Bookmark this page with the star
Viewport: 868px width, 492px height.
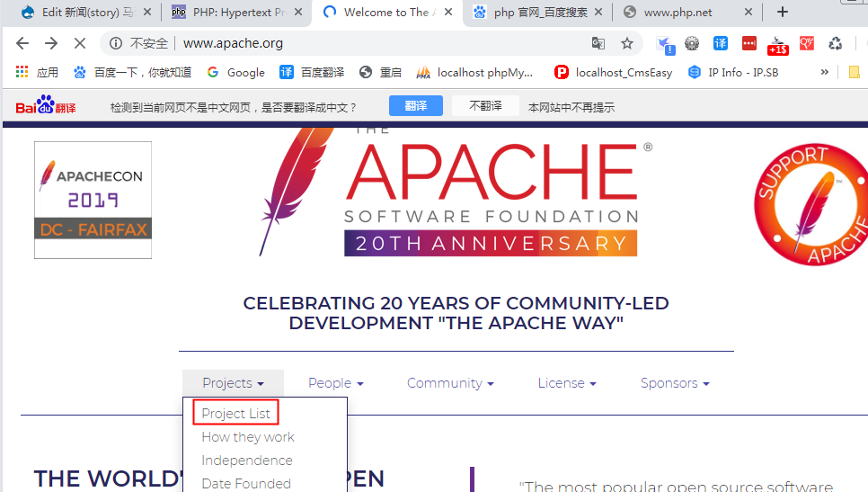tap(626, 43)
